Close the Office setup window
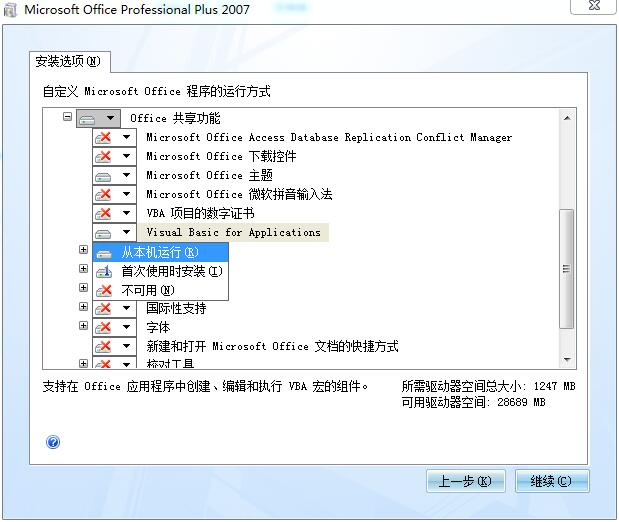619x522 pixels. pyautogui.click(x=593, y=7)
